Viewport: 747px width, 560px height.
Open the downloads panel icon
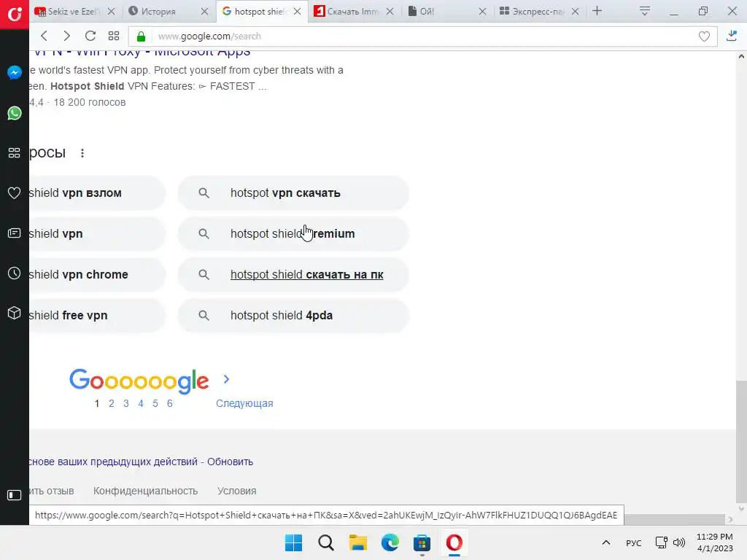point(732,36)
